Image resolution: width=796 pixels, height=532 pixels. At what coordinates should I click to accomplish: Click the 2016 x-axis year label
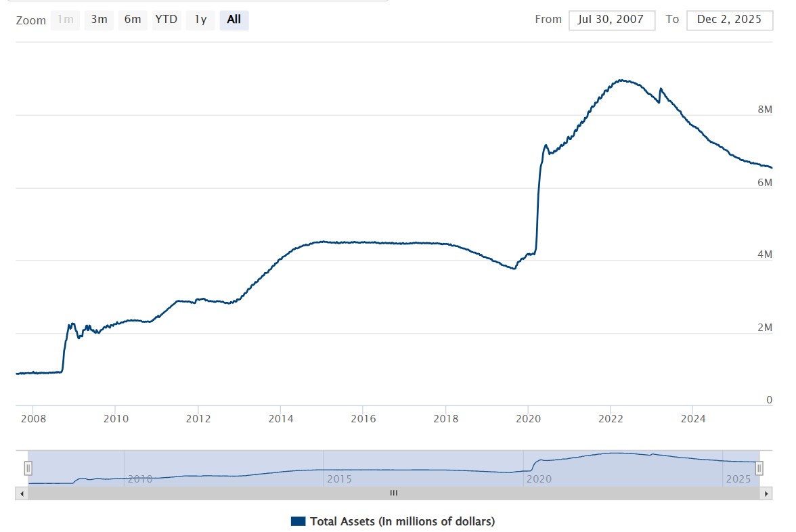pyautogui.click(x=363, y=419)
